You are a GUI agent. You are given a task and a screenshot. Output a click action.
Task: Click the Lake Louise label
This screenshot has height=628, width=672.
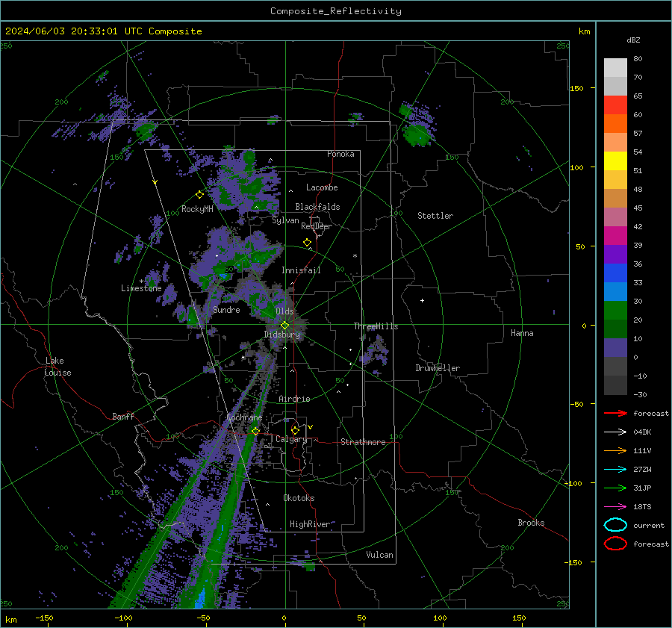(x=57, y=367)
